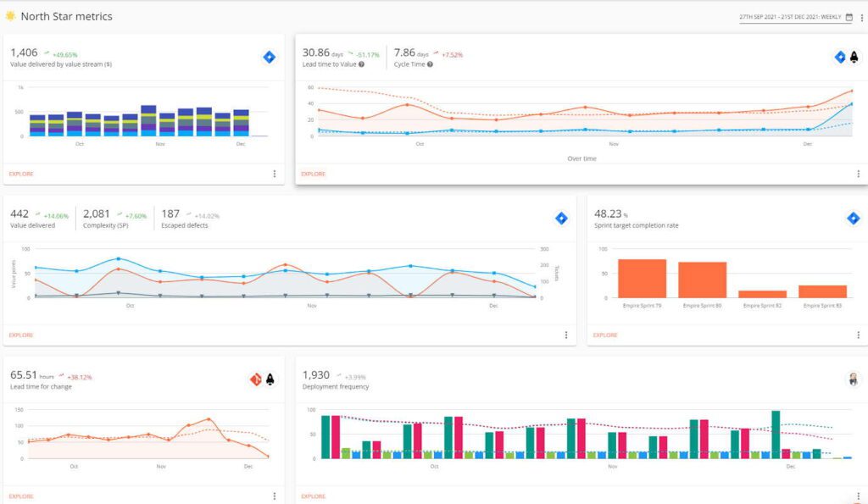Click the North Star metrics sun icon
This screenshot has height=504, width=868.
coord(10,16)
